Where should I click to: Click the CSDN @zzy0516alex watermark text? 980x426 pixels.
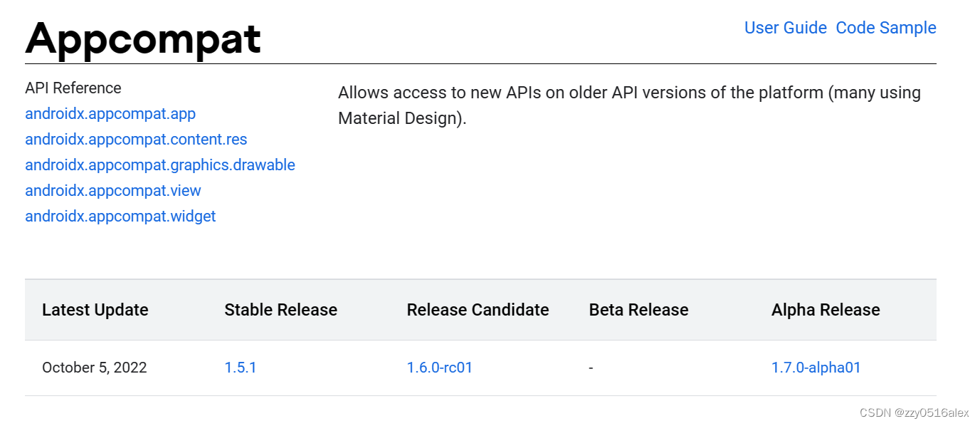[915, 412]
